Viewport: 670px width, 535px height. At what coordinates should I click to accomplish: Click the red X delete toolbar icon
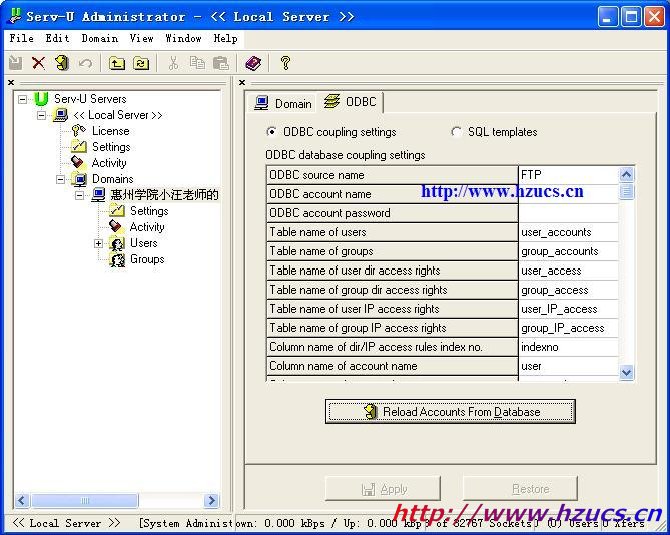pos(38,63)
